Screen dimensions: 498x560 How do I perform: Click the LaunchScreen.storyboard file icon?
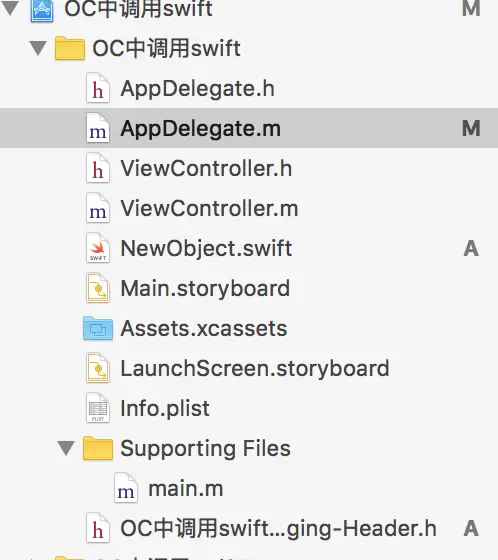click(98, 368)
